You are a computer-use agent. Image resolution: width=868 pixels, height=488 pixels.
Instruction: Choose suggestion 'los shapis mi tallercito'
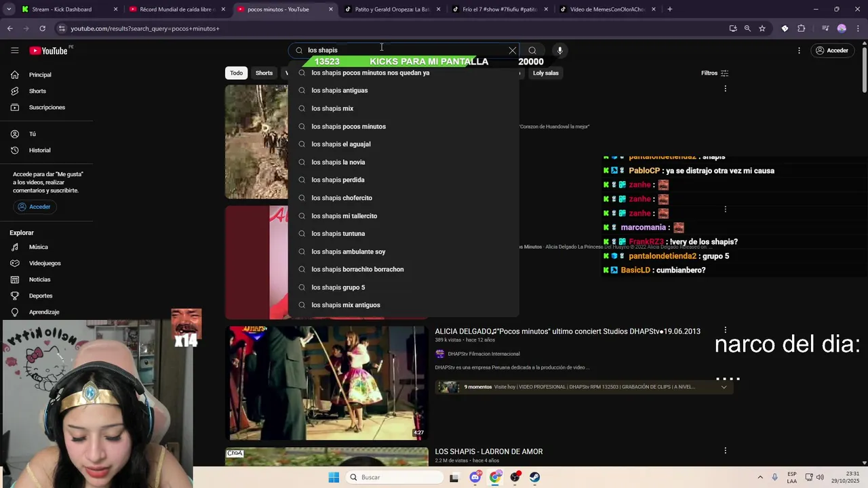pyautogui.click(x=403, y=216)
